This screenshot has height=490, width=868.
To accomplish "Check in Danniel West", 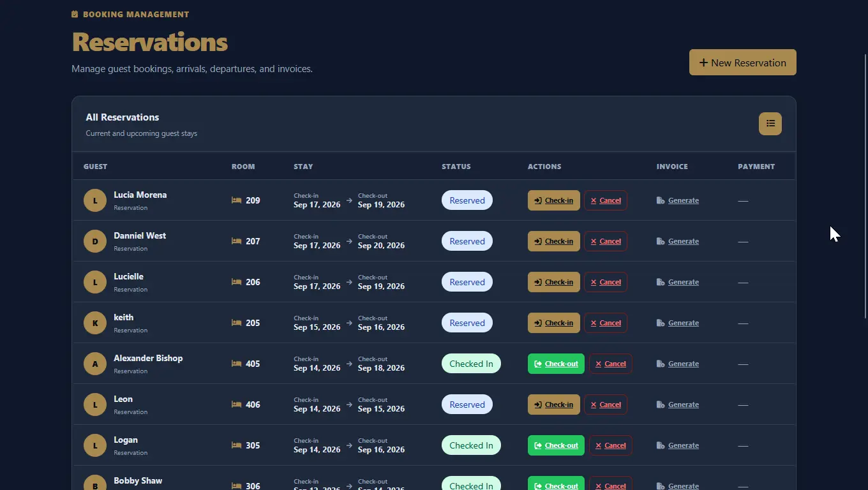I will (x=554, y=241).
